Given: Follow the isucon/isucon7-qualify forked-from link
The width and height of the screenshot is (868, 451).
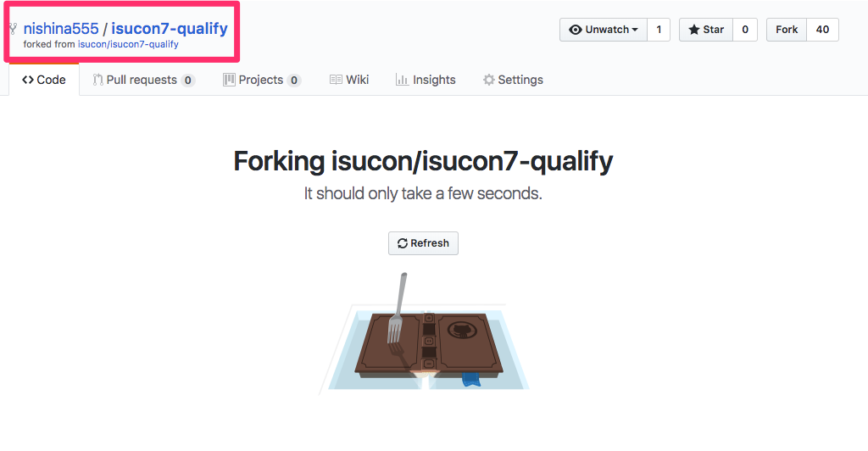Looking at the screenshot, I should point(128,44).
